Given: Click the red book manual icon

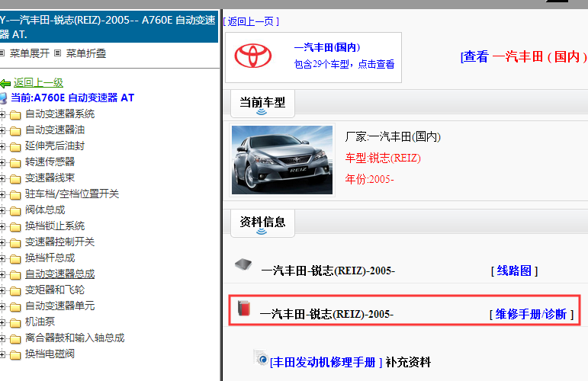Looking at the screenshot, I should coord(244,308).
